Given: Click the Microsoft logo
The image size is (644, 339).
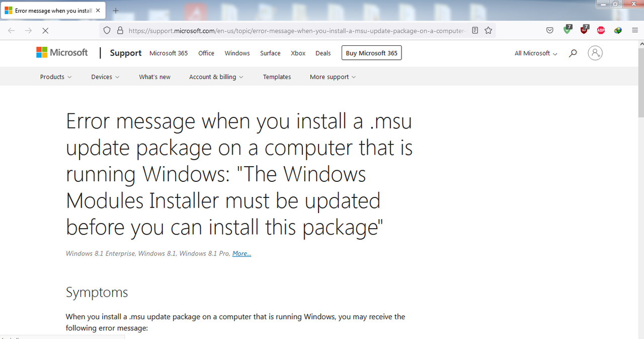Looking at the screenshot, I should (x=62, y=52).
